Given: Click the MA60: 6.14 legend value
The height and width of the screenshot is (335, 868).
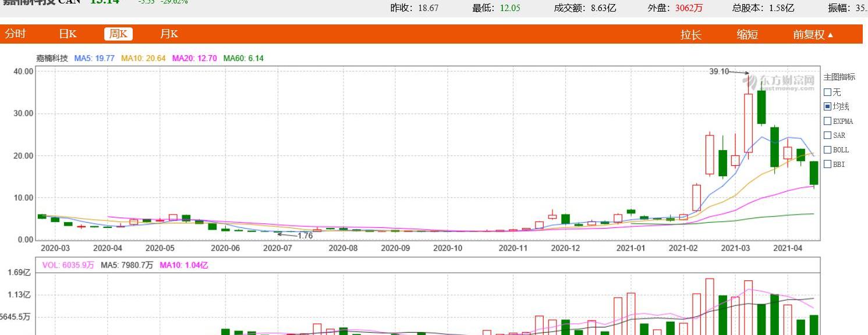Looking at the screenshot, I should coord(243,58).
